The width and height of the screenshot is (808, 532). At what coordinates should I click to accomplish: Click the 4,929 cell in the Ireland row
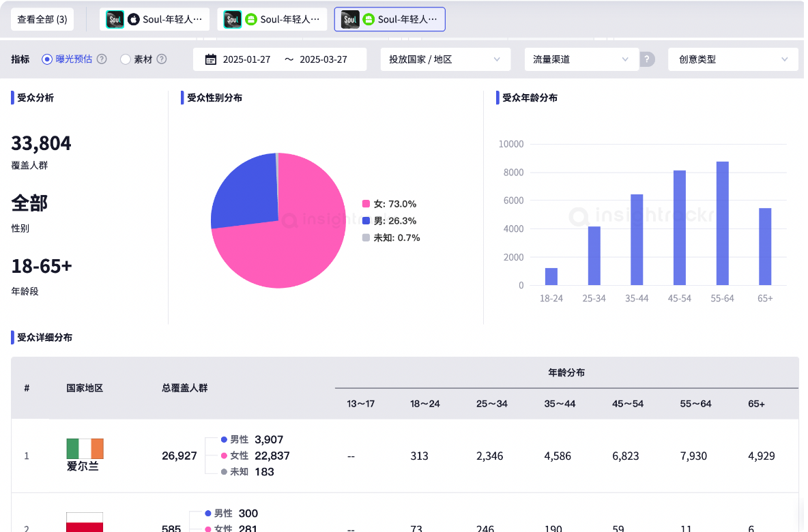[x=762, y=456]
